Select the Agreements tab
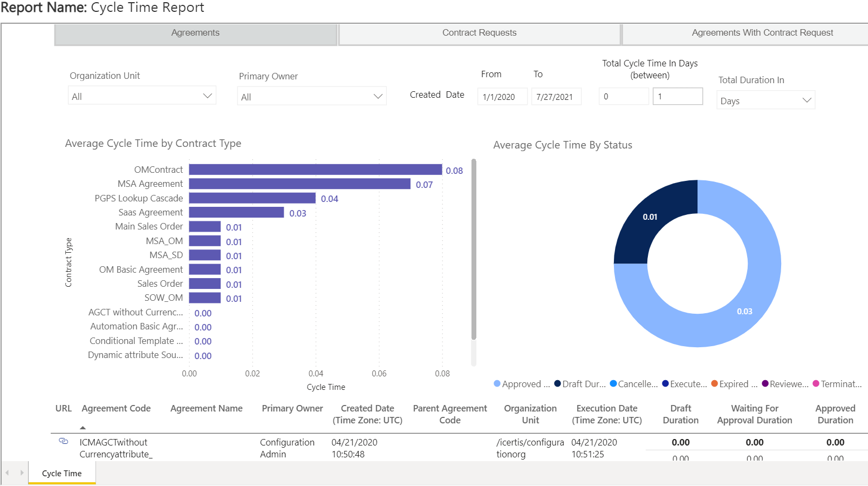Screen dimensions: 868x486 [x=195, y=33]
